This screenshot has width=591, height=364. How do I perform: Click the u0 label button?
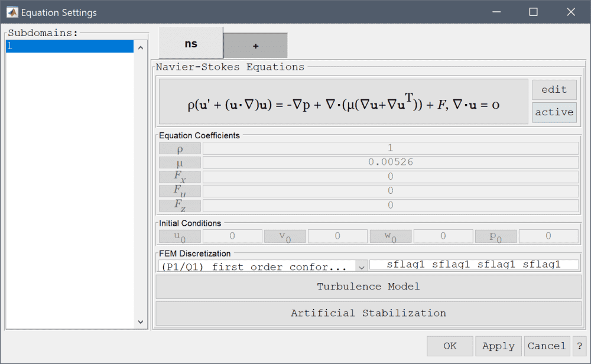coord(180,236)
